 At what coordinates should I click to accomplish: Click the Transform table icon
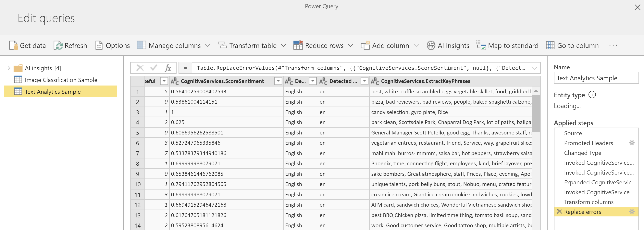click(x=222, y=45)
